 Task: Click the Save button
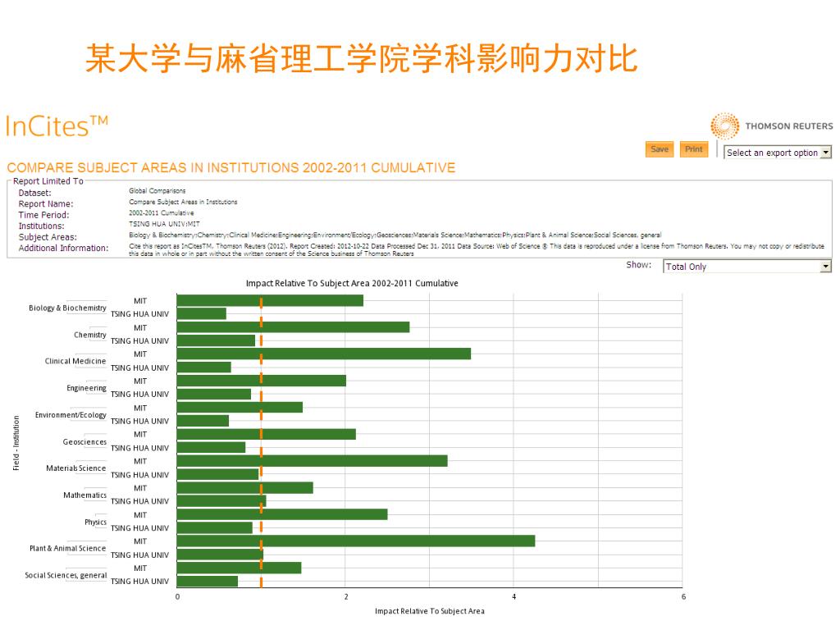[x=659, y=149]
